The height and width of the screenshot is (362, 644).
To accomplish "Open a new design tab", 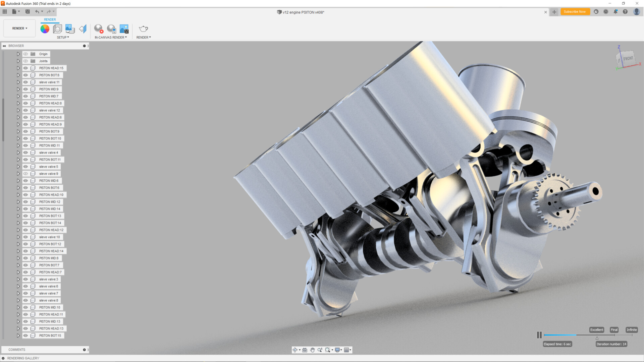I will click(554, 12).
